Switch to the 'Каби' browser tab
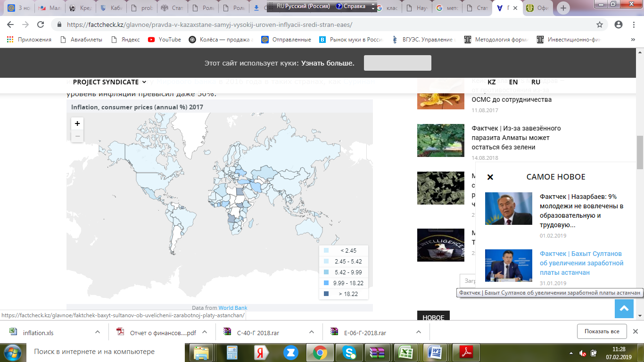Screen dimensions: 644x362 110,8
